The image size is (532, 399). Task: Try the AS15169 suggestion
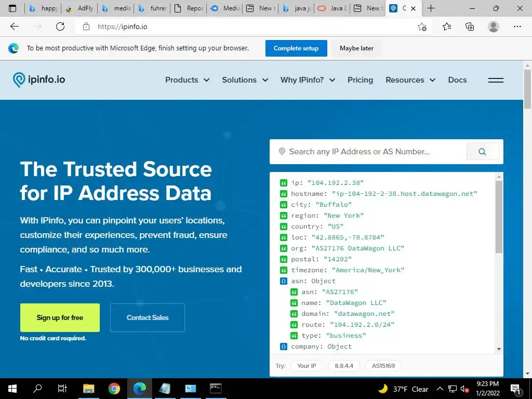[383, 366]
